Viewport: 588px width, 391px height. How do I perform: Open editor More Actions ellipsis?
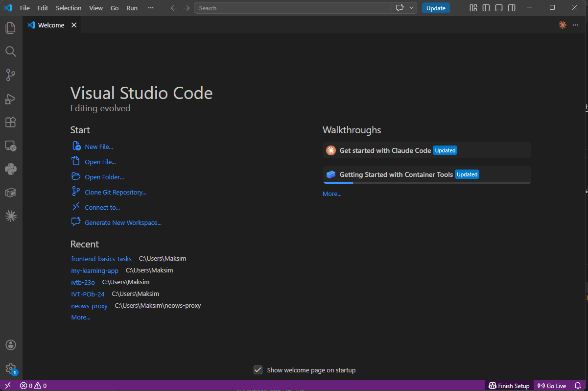pos(575,25)
